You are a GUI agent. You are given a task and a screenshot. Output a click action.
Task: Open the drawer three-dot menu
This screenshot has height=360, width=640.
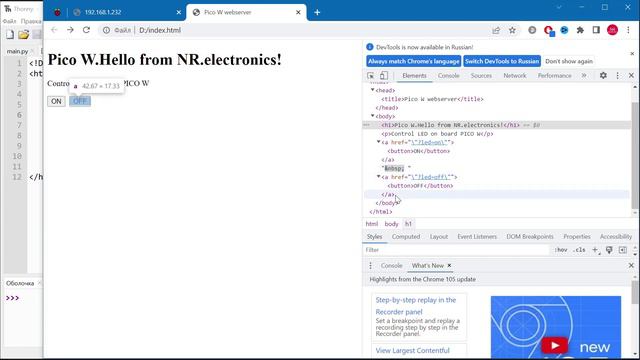pyautogui.click(x=370, y=266)
